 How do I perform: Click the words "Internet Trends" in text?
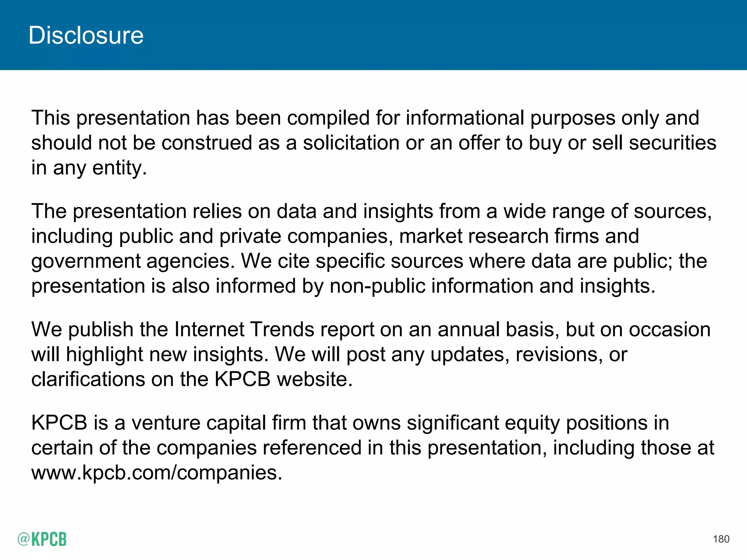244,330
